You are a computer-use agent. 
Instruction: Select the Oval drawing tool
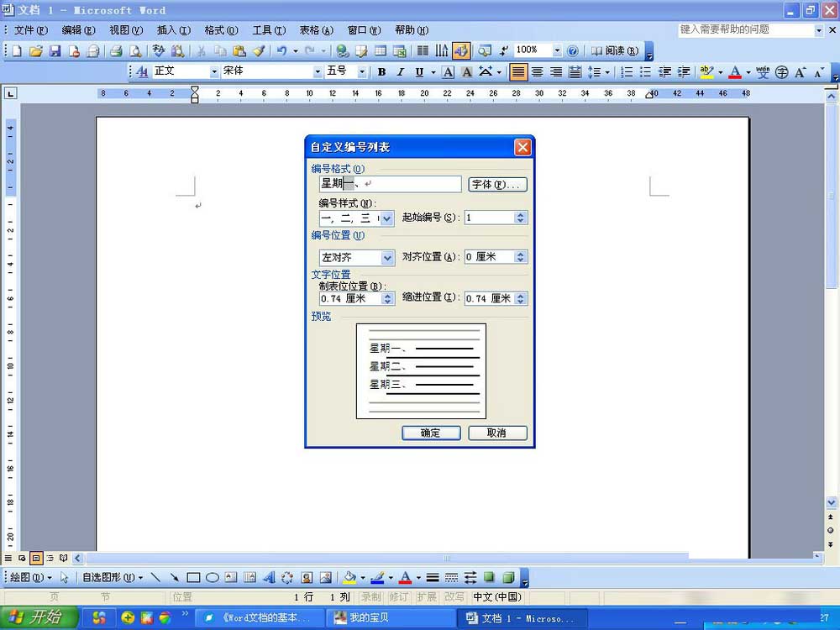(213, 578)
